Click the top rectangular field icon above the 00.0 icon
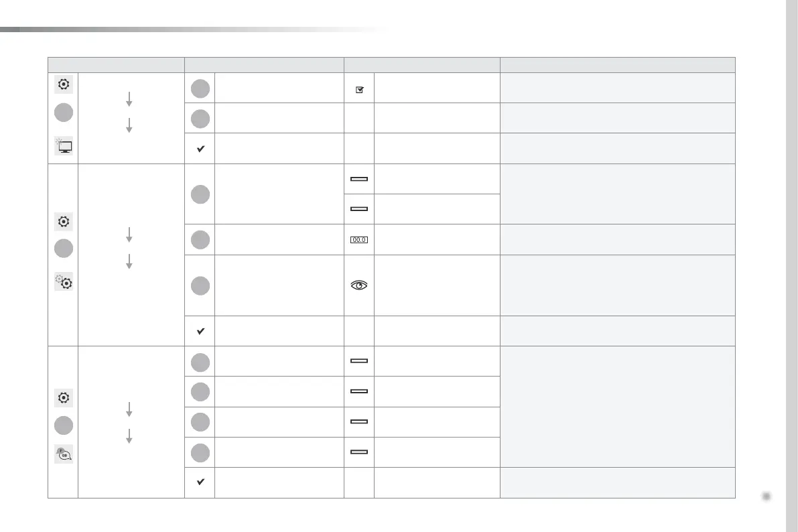This screenshot has height=532, width=798. coord(359,179)
